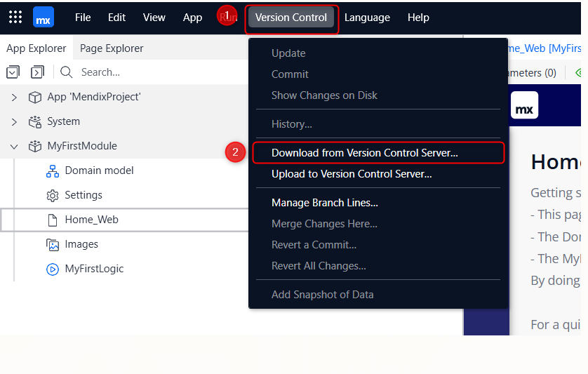Screen dimensions: 588x374
Task: Click the Settings gear icon
Action: point(53,196)
